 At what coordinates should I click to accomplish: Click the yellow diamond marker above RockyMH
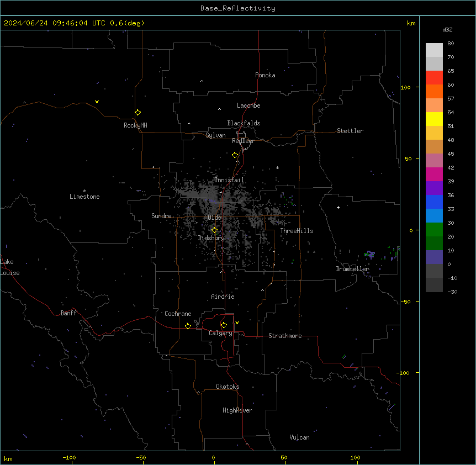tap(137, 113)
